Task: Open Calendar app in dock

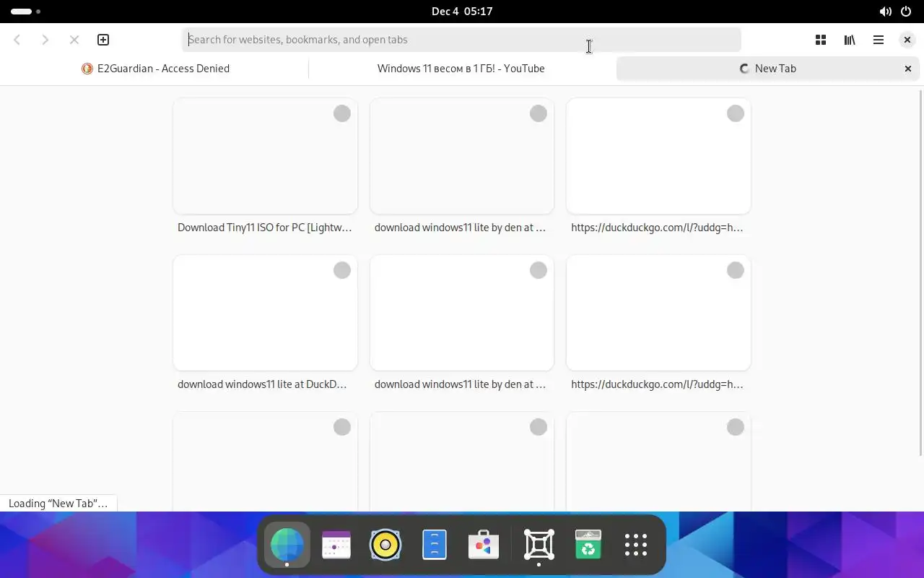Action: coord(336,545)
